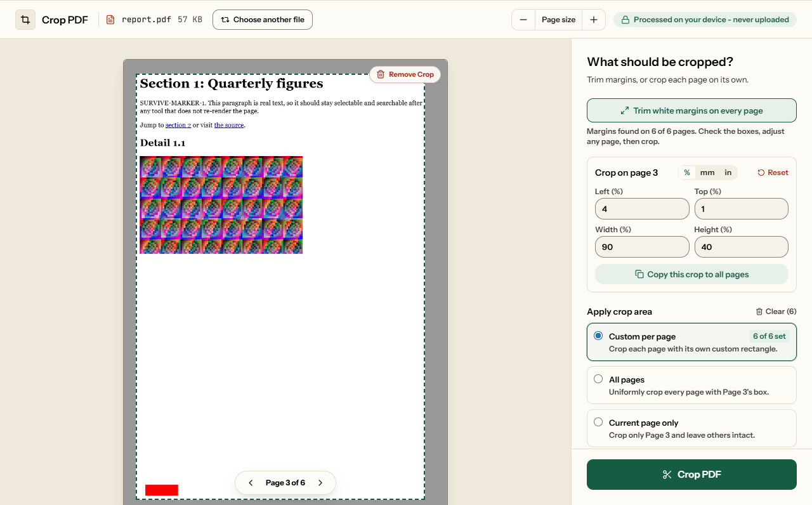Click the colorful pattern image in preview

[221, 205]
